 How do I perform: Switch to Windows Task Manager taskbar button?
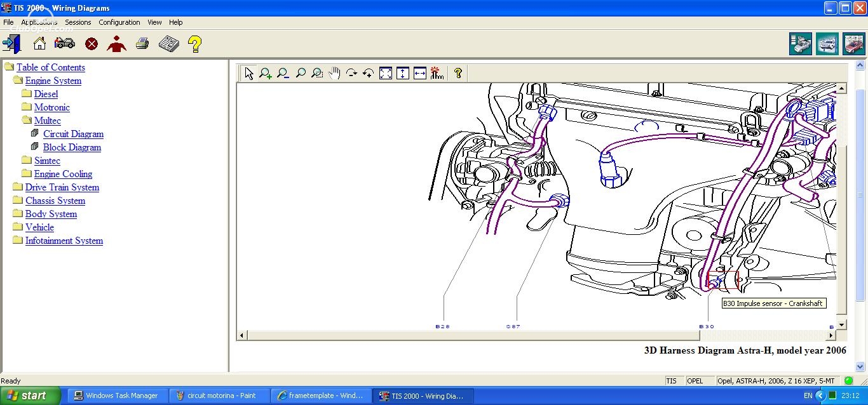[x=118, y=395]
